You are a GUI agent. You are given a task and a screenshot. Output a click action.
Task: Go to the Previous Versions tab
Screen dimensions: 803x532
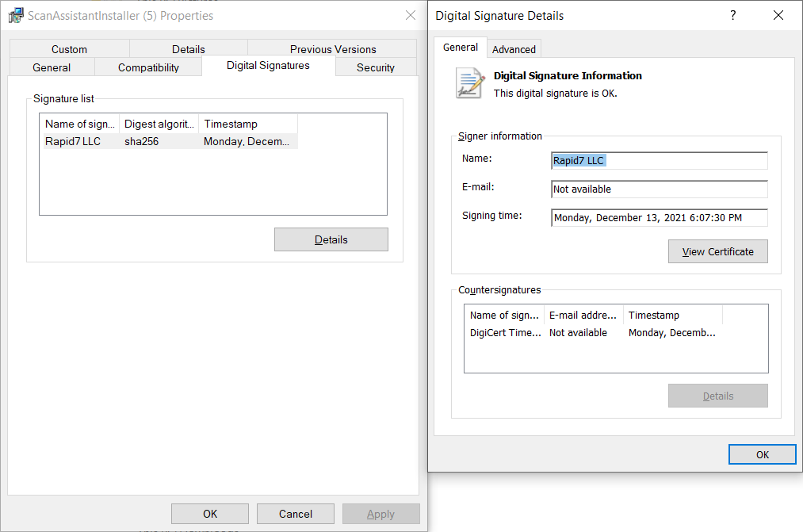point(333,49)
